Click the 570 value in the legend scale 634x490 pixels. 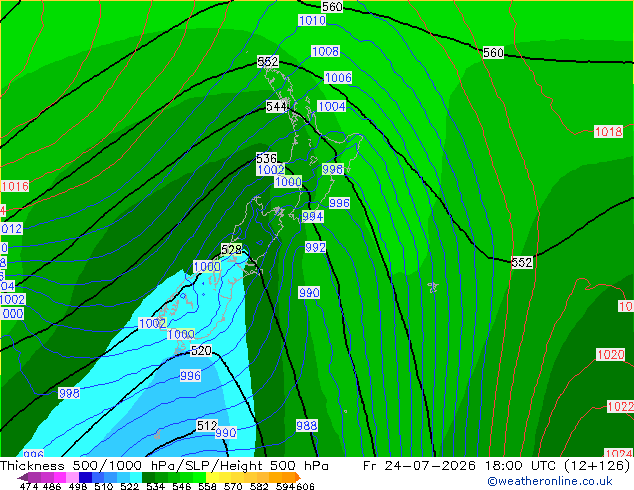(x=232, y=486)
